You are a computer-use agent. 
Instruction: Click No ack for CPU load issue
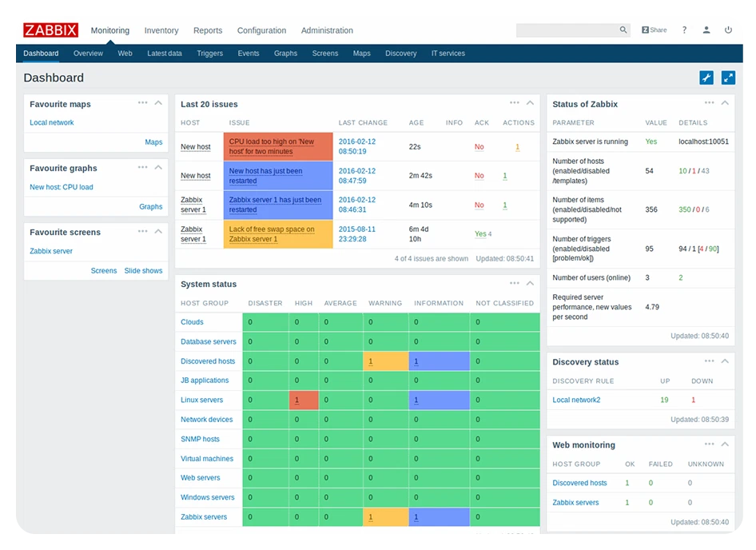(479, 146)
